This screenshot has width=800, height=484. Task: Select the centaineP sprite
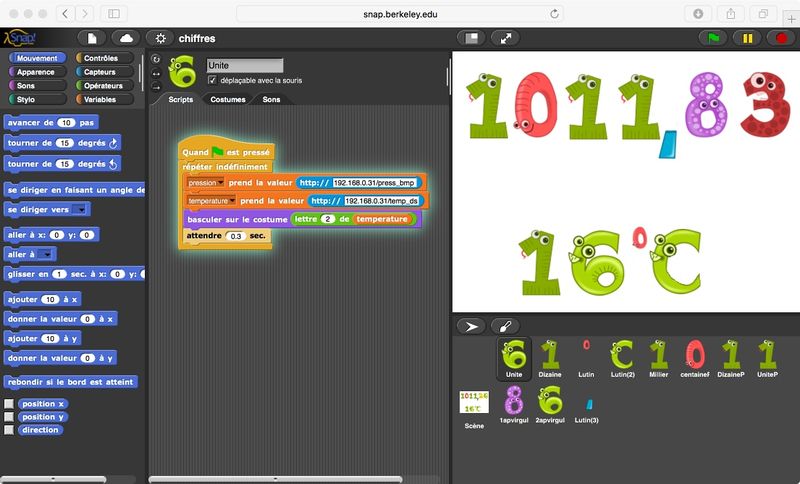695,359
